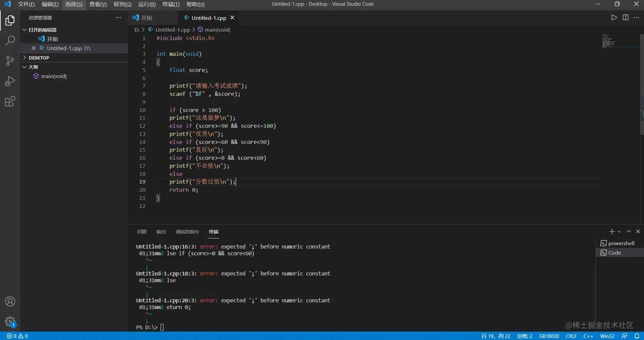Open the Source Control view
This screenshot has width=644, height=340.
point(10,61)
